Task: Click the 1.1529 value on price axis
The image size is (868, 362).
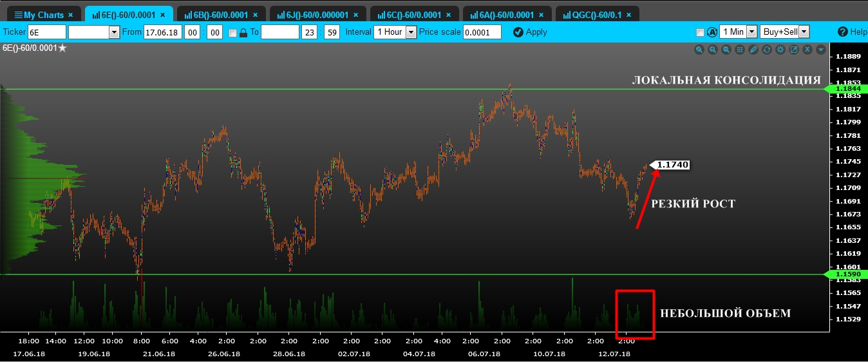Action: pyautogui.click(x=847, y=319)
